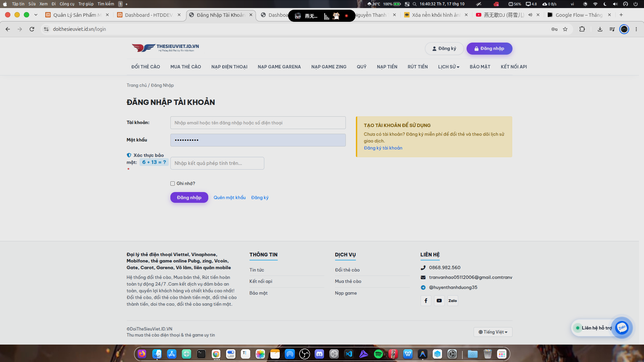This screenshot has height=362, width=644.
Task: Bookmark this page with star icon
Action: [x=565, y=29]
